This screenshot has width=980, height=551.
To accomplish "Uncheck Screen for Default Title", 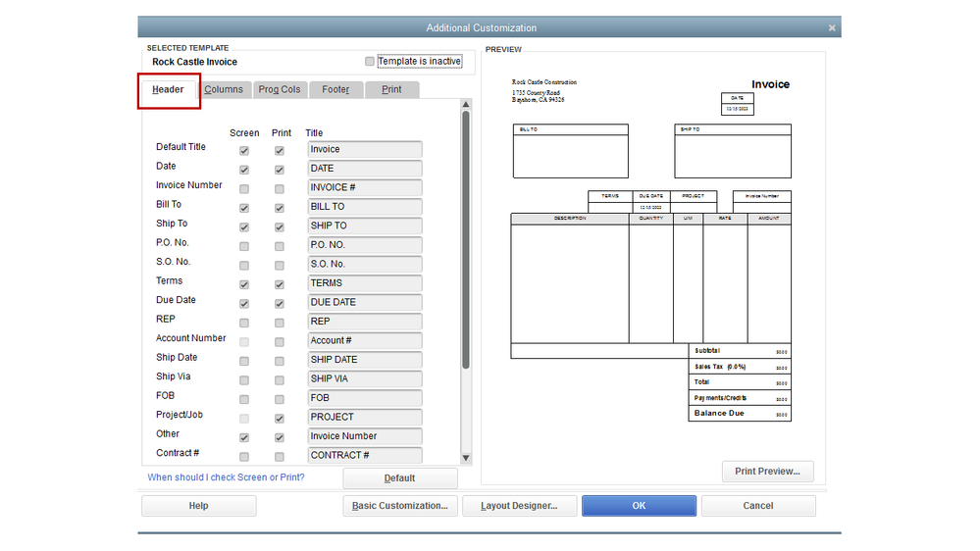I will [244, 151].
